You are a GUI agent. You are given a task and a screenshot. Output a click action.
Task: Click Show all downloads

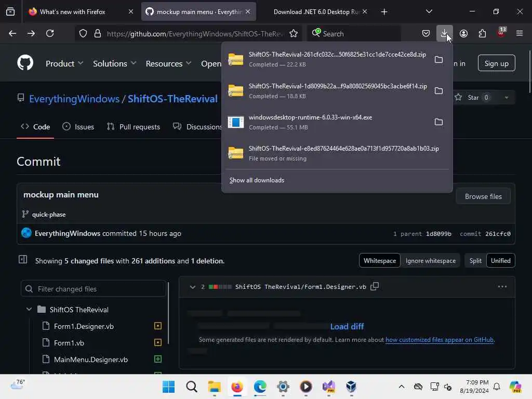[257, 180]
